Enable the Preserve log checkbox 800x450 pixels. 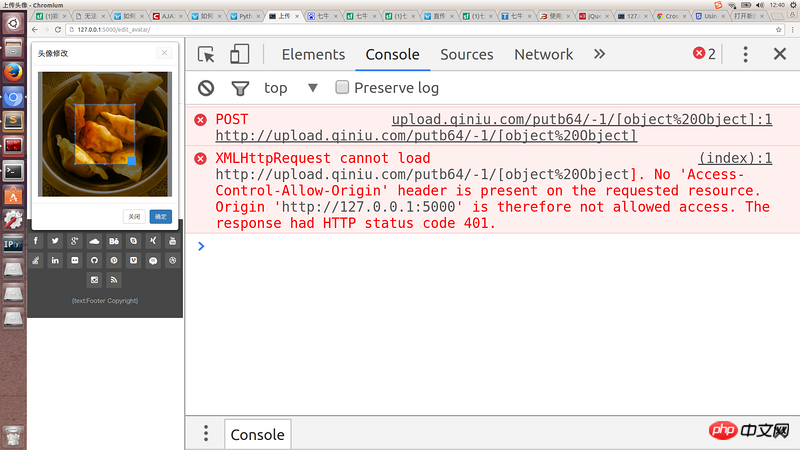(x=342, y=88)
